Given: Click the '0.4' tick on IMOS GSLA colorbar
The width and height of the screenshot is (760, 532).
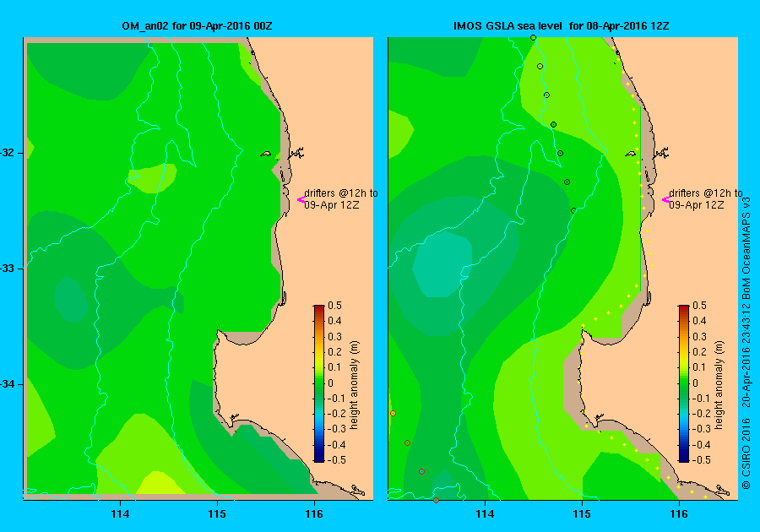Looking at the screenshot, I should click(x=699, y=321).
